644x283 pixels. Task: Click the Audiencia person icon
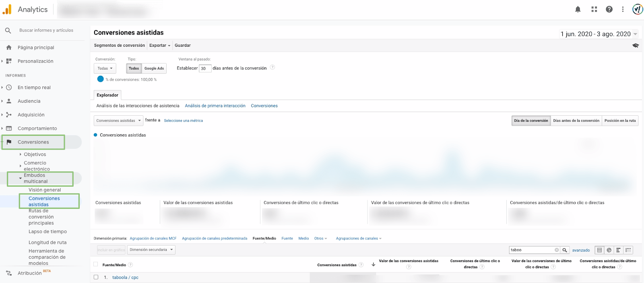coord(9,101)
